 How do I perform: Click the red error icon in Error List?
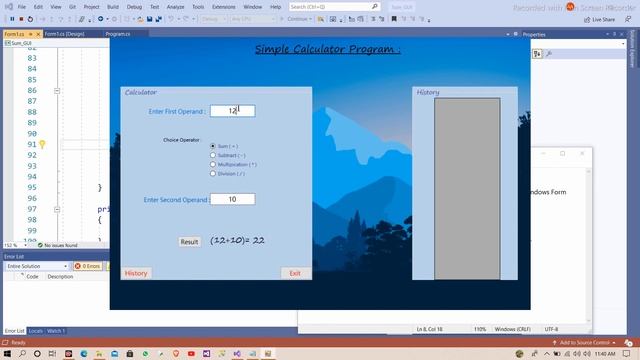click(78, 266)
